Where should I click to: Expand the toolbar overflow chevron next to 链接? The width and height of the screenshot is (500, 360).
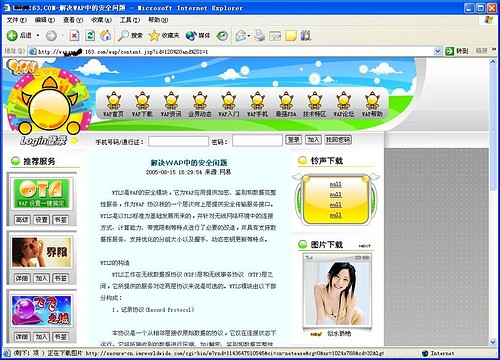point(494,50)
